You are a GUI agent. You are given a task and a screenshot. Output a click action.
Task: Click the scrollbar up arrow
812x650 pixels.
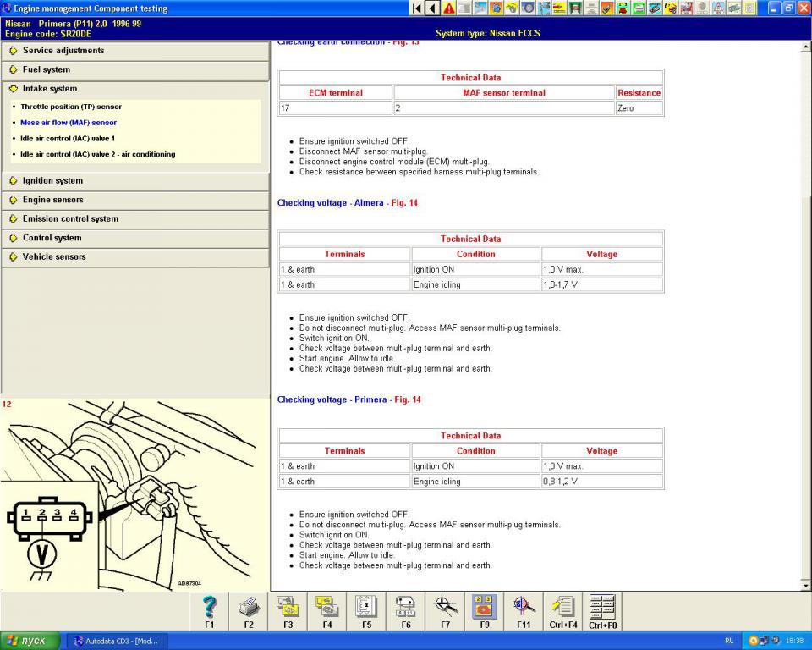806,47
